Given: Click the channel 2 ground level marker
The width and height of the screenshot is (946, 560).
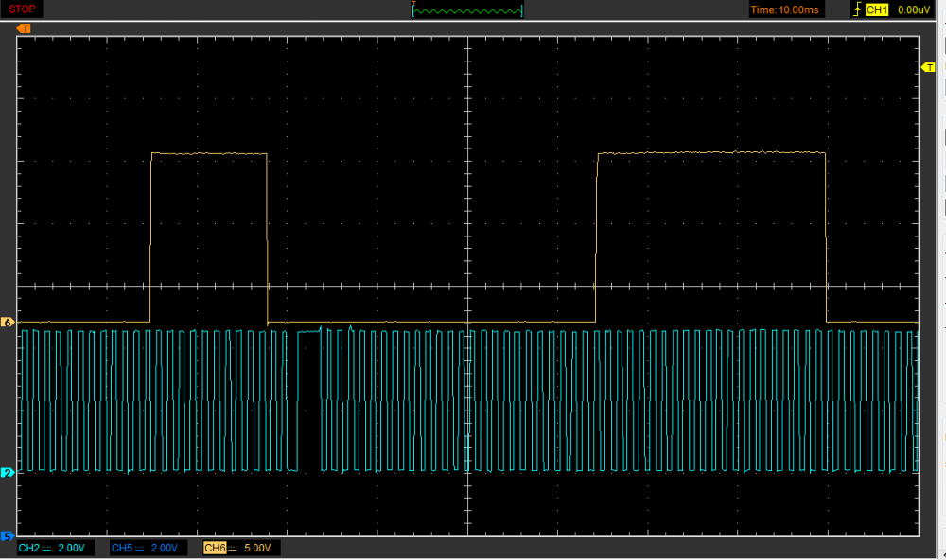Looking at the screenshot, I should tap(9, 472).
